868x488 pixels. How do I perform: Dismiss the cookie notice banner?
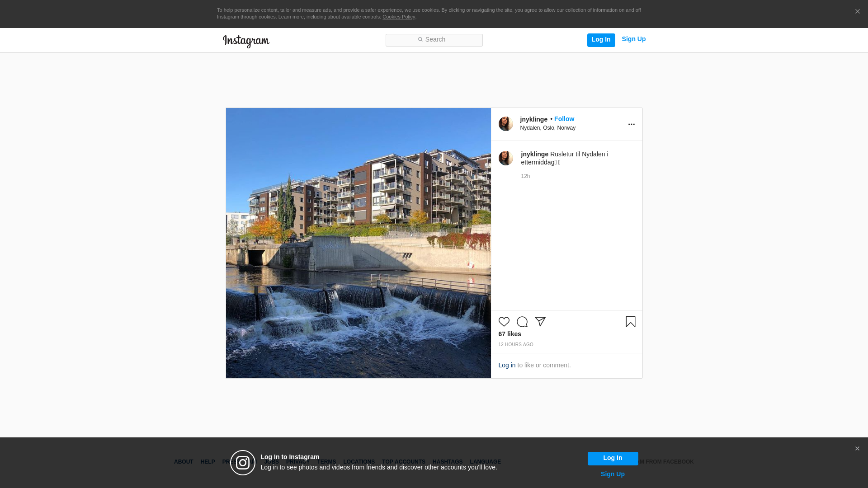pyautogui.click(x=857, y=12)
